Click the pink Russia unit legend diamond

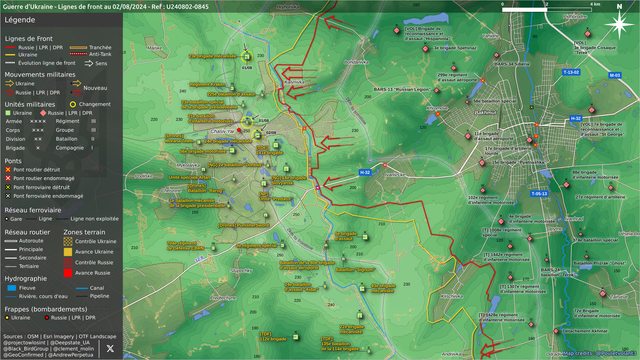point(43,113)
